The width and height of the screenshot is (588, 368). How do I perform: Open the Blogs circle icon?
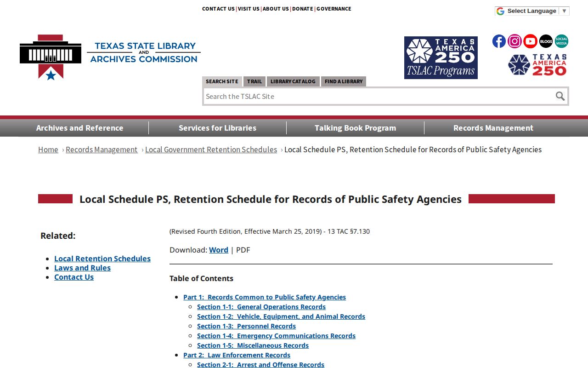click(546, 41)
